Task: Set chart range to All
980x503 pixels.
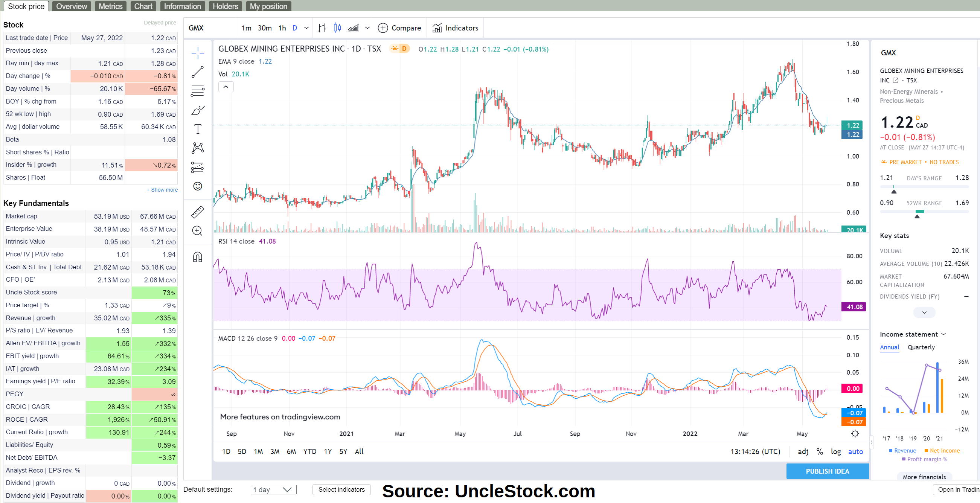Action: (359, 452)
